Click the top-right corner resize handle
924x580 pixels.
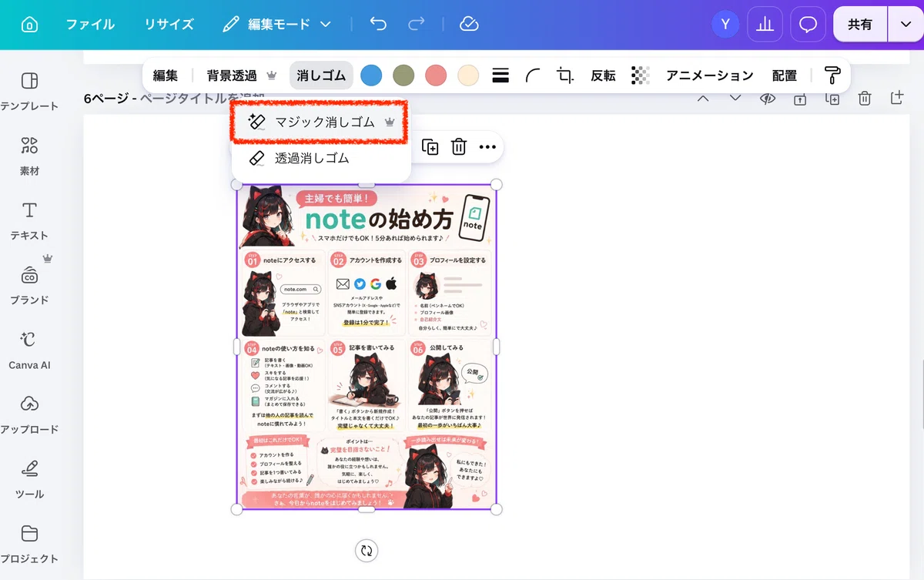497,185
